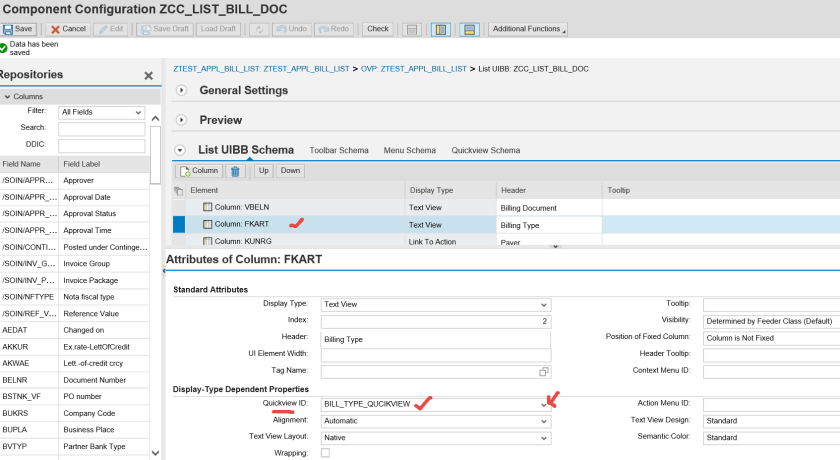Screen dimensions: 840x460
Task: Toggle the Wrapping checkbox
Action: [x=325, y=453]
